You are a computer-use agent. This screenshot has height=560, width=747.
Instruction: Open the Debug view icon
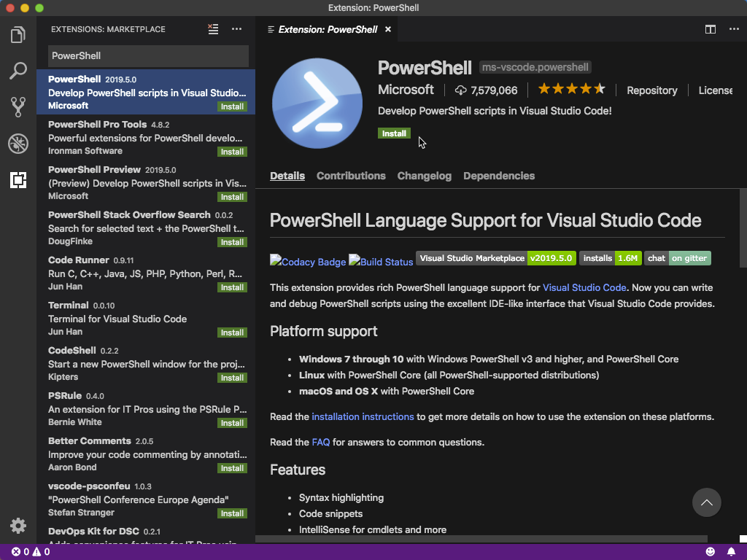tap(18, 144)
